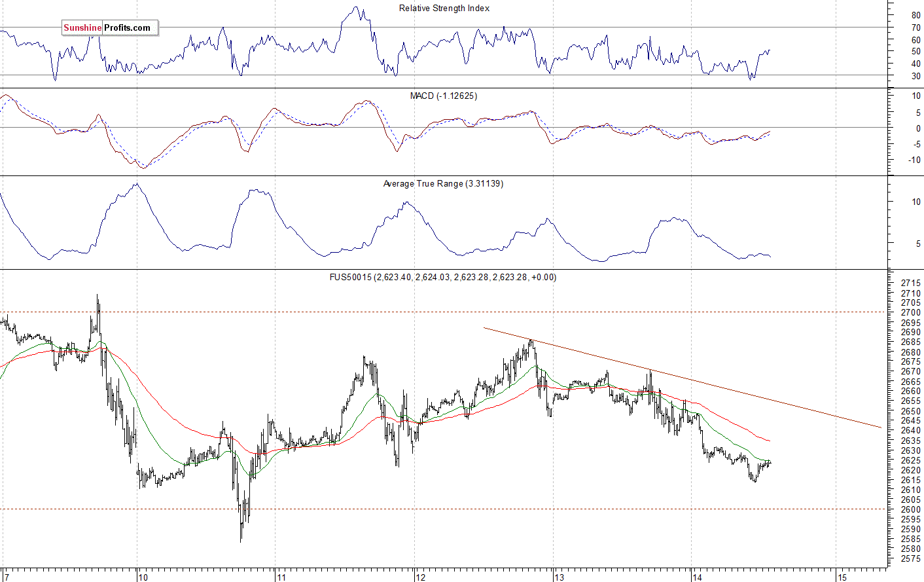Viewport: 924px width, 582px height.
Task: Click the 2715 price axis label
Action: click(x=911, y=283)
